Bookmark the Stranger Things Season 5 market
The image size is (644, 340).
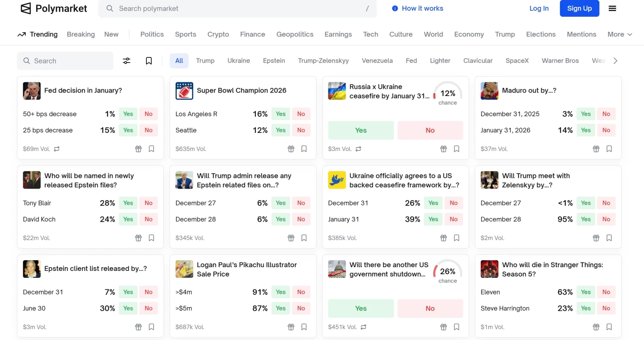coord(609,327)
